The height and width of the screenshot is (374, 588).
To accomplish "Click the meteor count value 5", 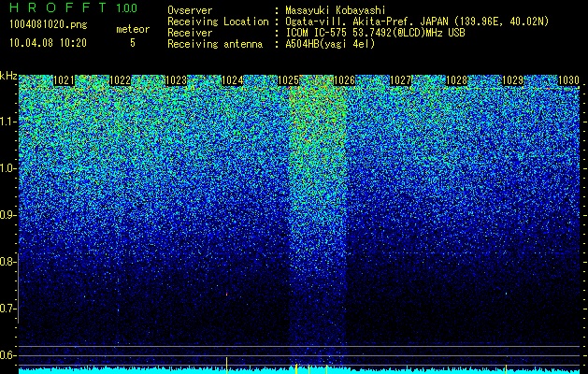I will coord(133,43).
